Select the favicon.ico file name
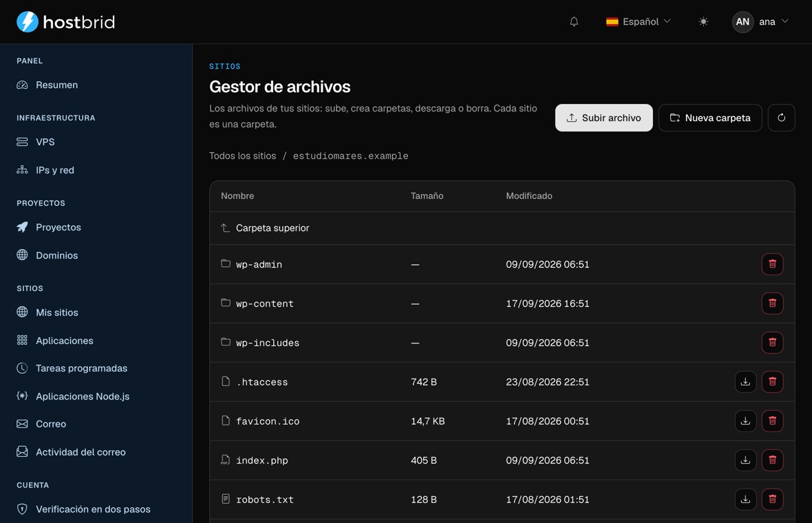 tap(268, 422)
